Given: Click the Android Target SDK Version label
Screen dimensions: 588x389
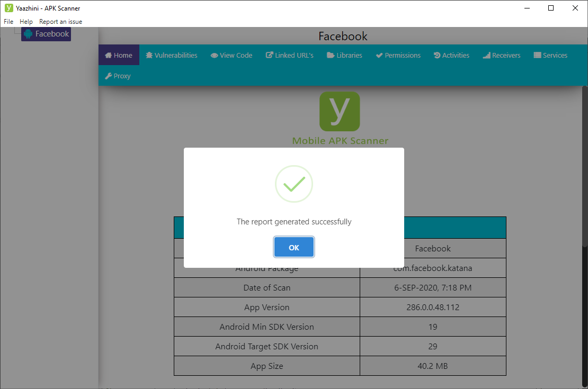Looking at the screenshot, I should tap(266, 346).
